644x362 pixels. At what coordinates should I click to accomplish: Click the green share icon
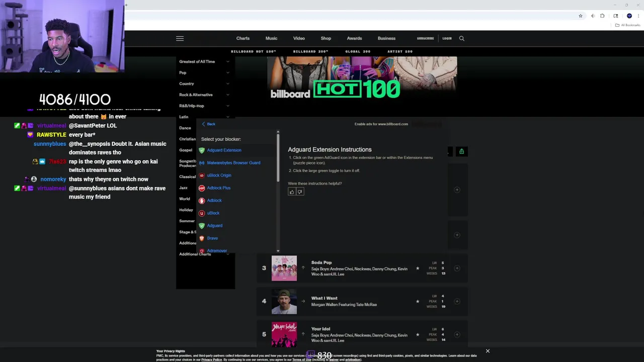tap(461, 151)
